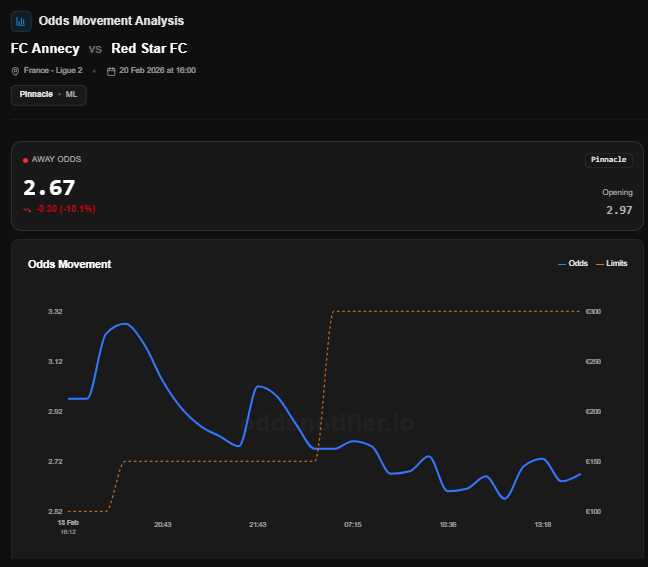Click the €200 limit axis label
This screenshot has width=648, height=567.
tap(593, 412)
